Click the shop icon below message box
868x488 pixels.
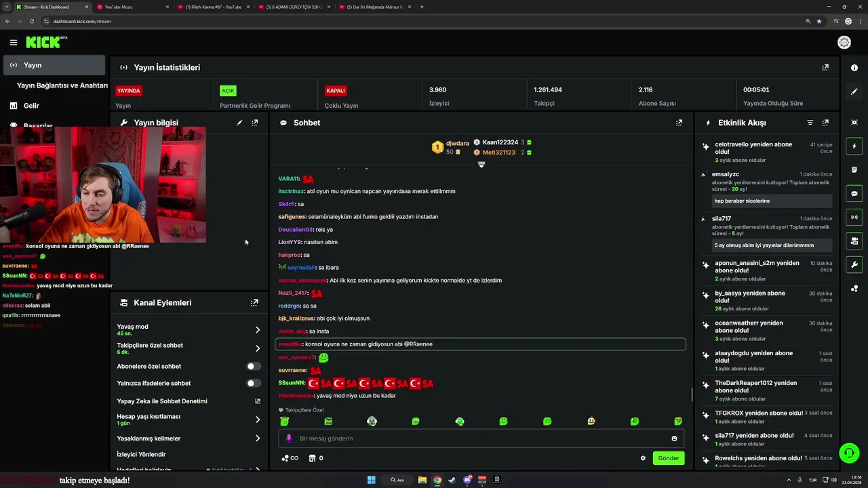point(312,458)
